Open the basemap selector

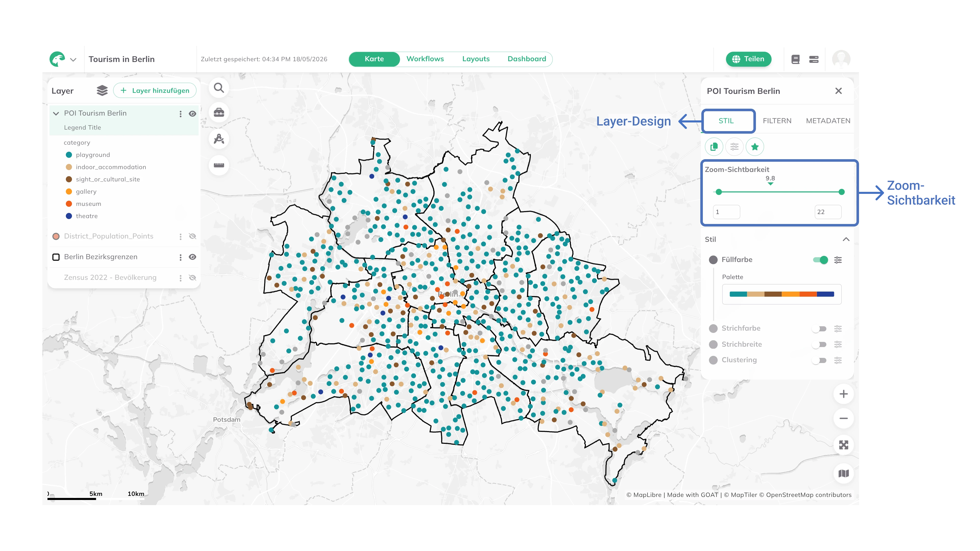[843, 474]
